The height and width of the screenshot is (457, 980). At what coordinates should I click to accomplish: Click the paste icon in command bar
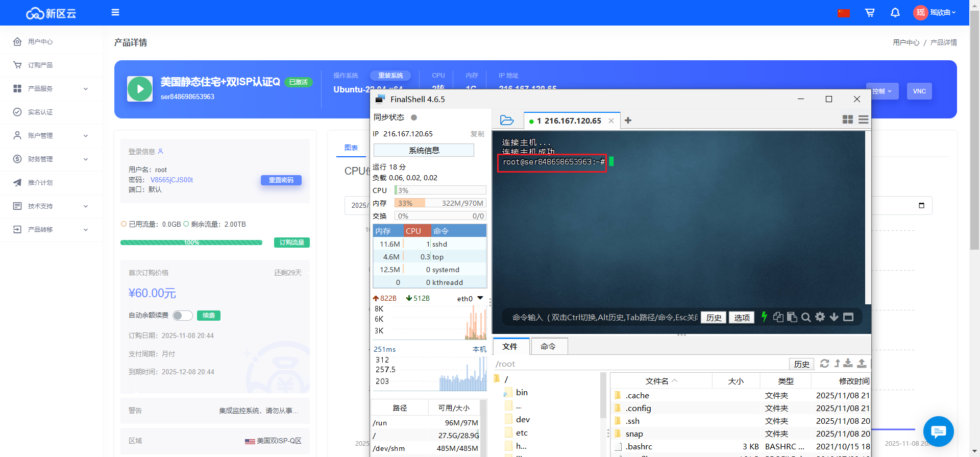(792, 317)
